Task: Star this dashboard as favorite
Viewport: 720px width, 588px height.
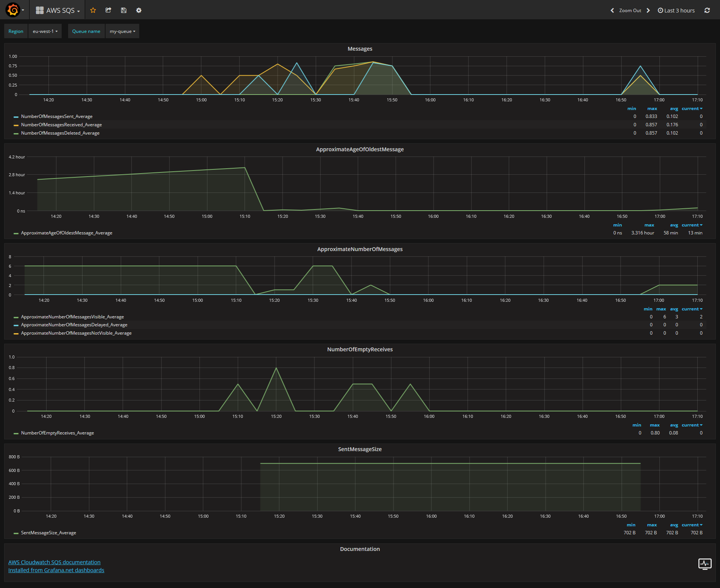Action: coord(93,10)
